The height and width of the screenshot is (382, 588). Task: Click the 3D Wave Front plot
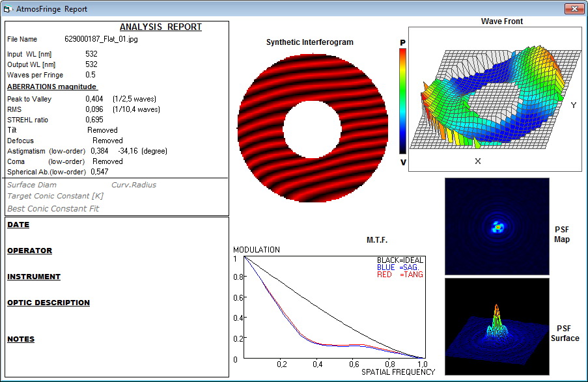[495, 99]
